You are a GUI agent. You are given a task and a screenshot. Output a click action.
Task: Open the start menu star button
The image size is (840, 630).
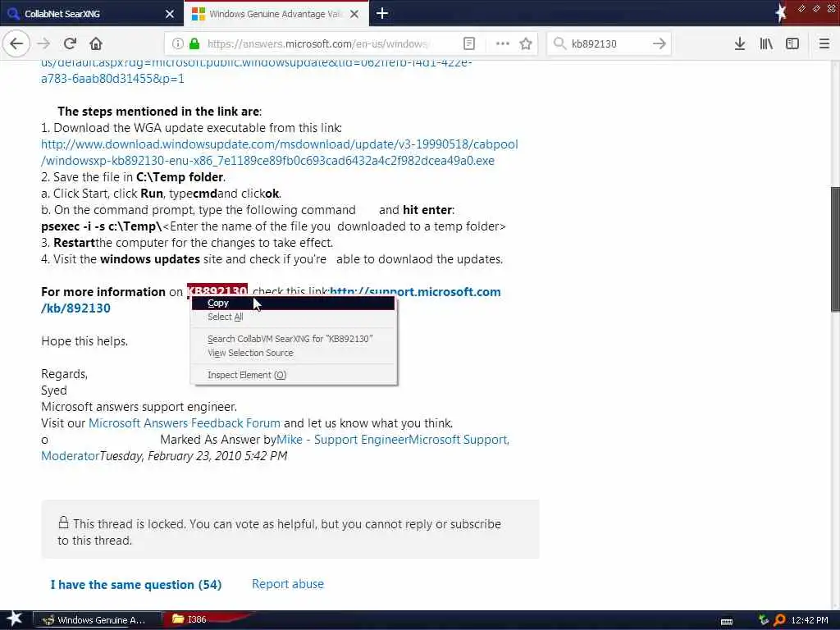click(x=14, y=619)
